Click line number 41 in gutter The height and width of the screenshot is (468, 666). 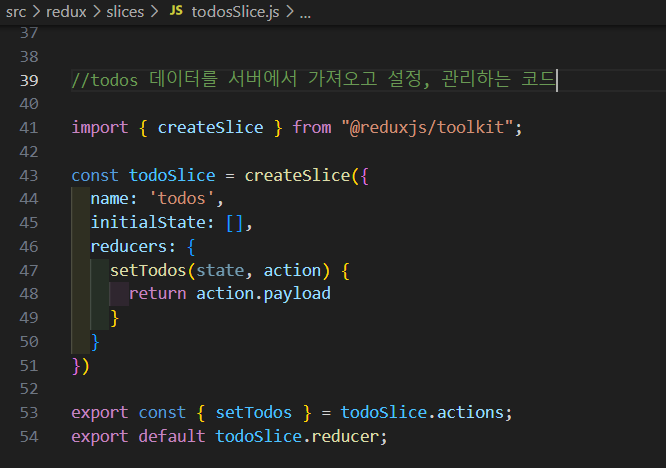(29, 128)
